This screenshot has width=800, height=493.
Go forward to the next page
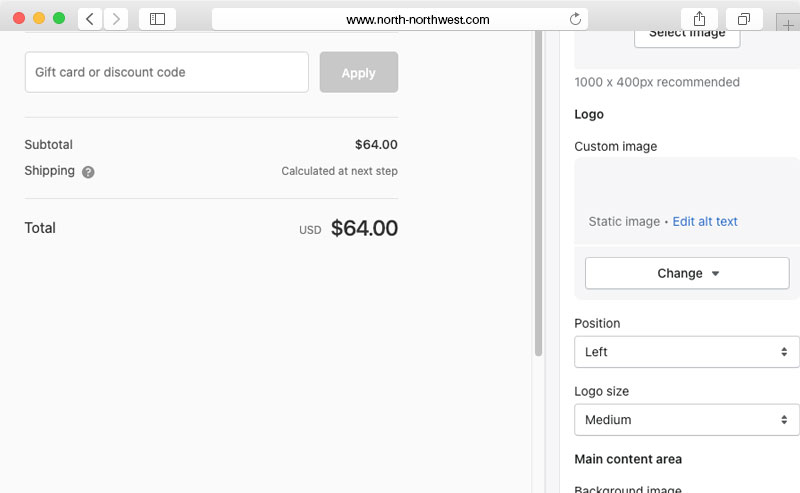[116, 19]
